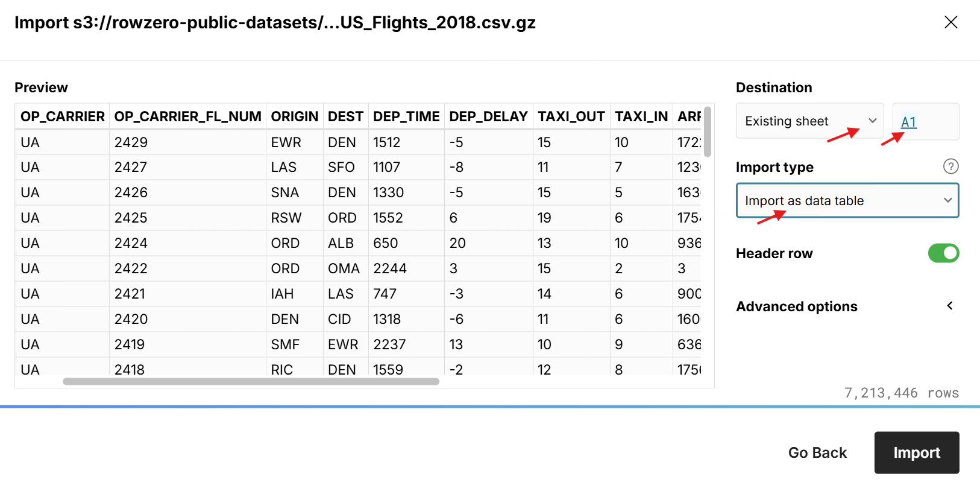Click the OP_CARRIER_FL_NUM column header
This screenshot has height=488, width=980.
tap(187, 116)
